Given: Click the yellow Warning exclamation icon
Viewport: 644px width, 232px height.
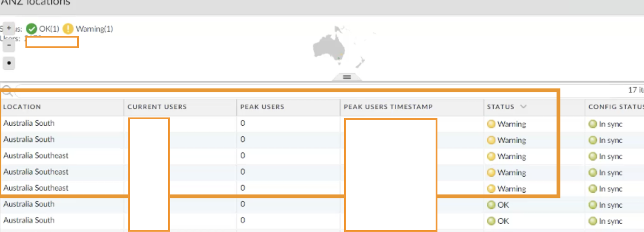Looking at the screenshot, I should click(68, 29).
